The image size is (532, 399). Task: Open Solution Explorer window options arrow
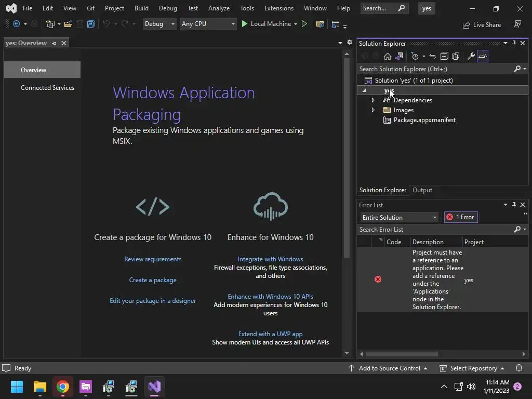click(x=505, y=43)
